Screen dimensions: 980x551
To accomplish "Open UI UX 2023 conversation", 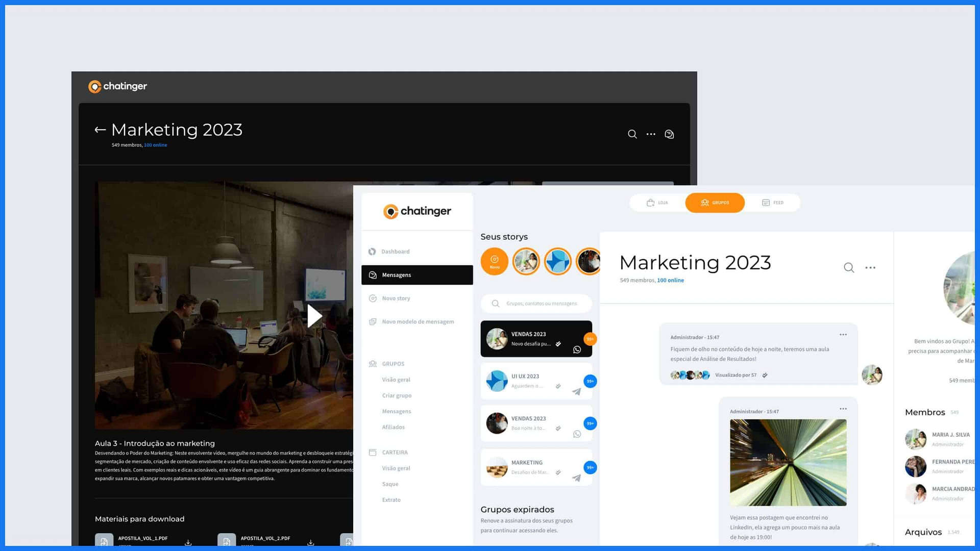I will click(x=536, y=381).
